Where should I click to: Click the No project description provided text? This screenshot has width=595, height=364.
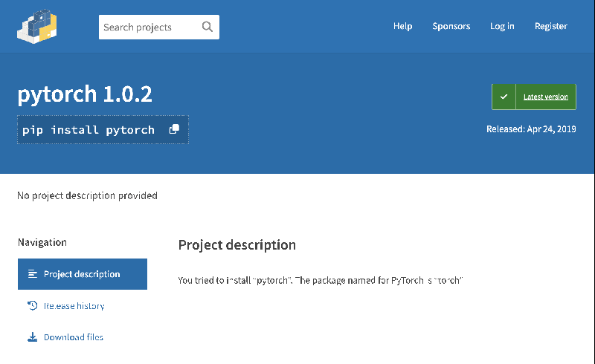(87, 195)
